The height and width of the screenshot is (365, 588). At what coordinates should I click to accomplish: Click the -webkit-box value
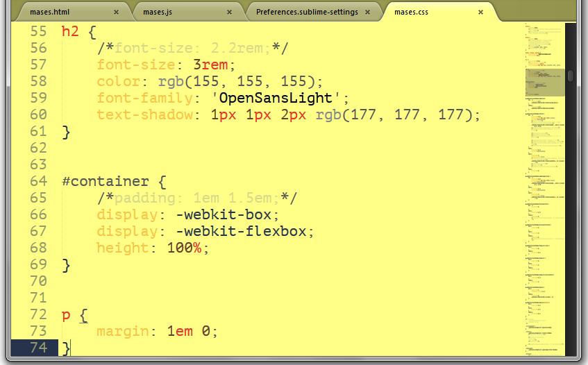click(224, 214)
